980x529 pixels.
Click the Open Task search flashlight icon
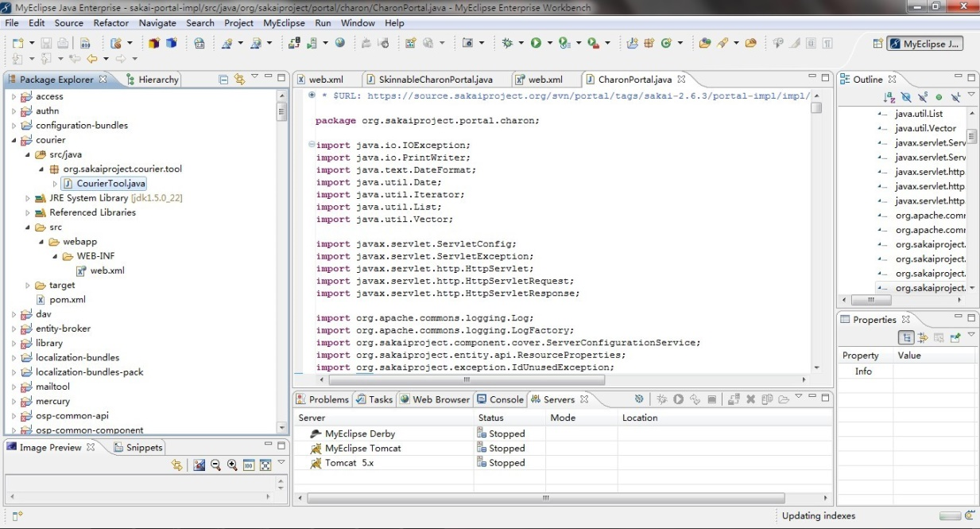coord(722,43)
